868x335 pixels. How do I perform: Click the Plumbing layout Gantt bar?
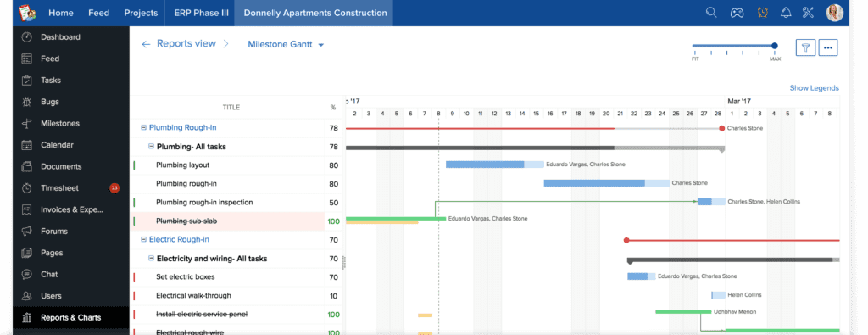(x=495, y=165)
